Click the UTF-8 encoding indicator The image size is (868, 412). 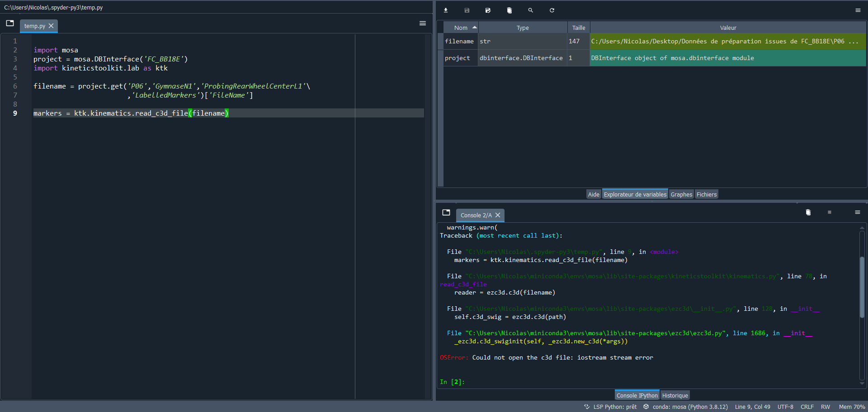click(785, 407)
